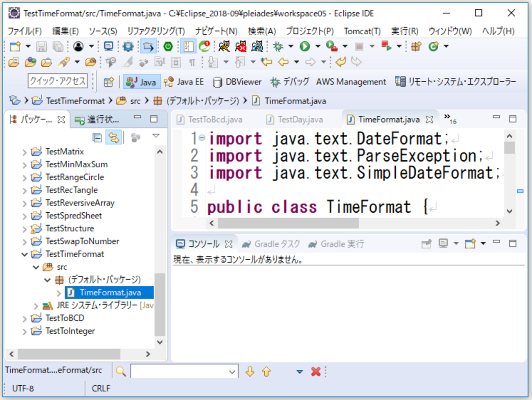
Task: Open the Tomcat menu
Action: [x=362, y=31]
